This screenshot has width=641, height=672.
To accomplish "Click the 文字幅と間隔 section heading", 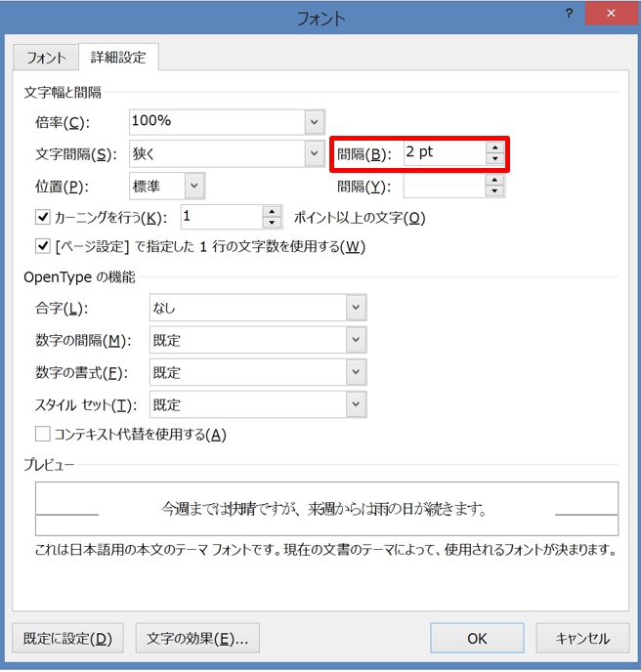I will tap(63, 92).
